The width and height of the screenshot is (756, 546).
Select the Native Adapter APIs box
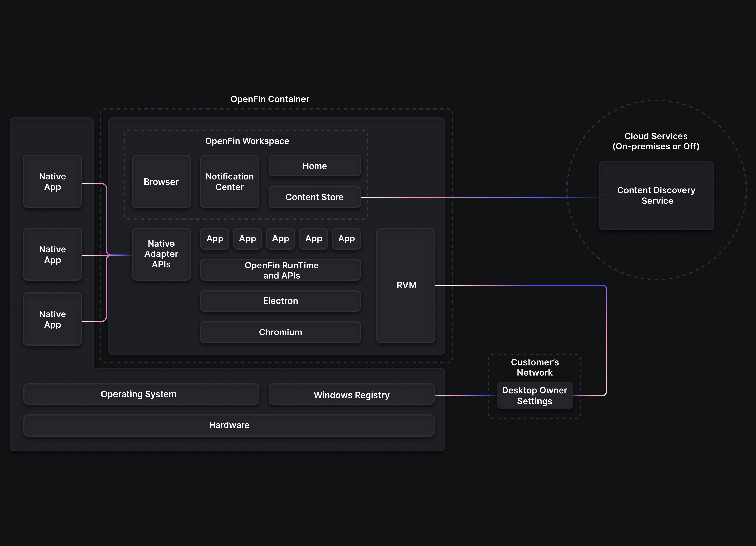coord(161,254)
